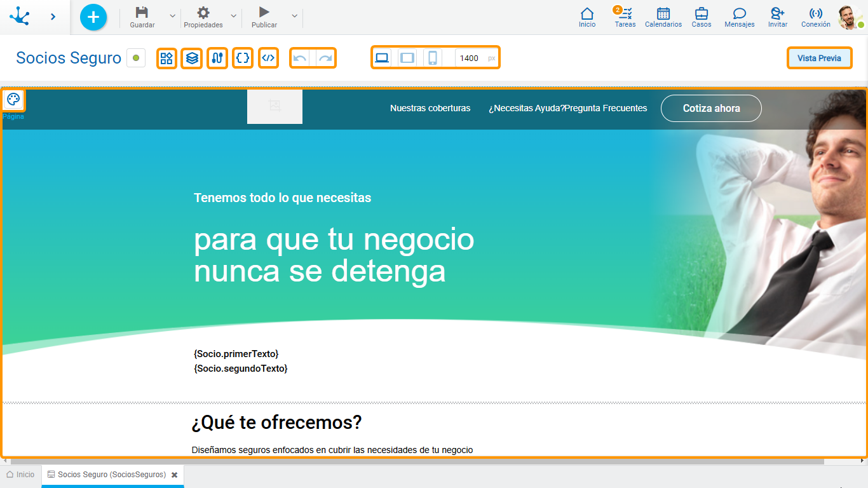
Task: Select the mobile phone view
Action: pyautogui.click(x=433, y=58)
